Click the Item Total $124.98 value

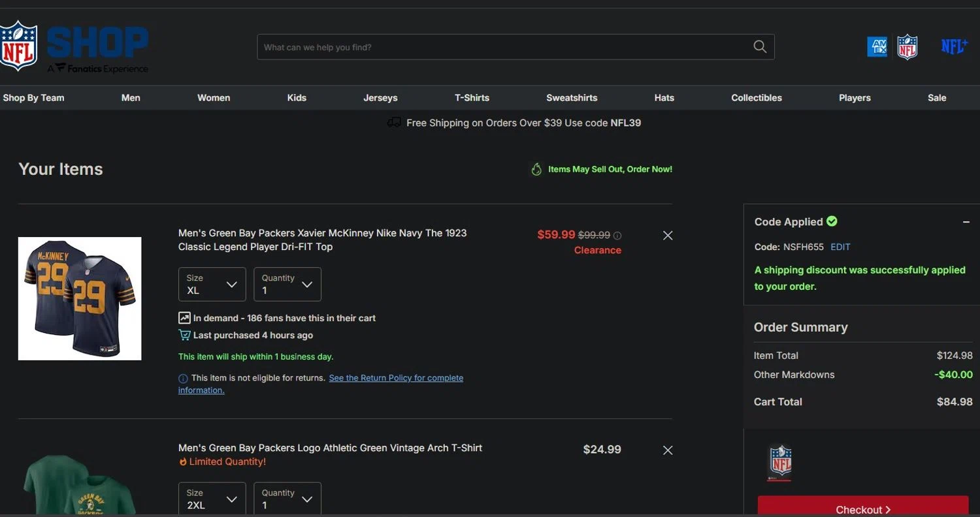[x=955, y=356]
